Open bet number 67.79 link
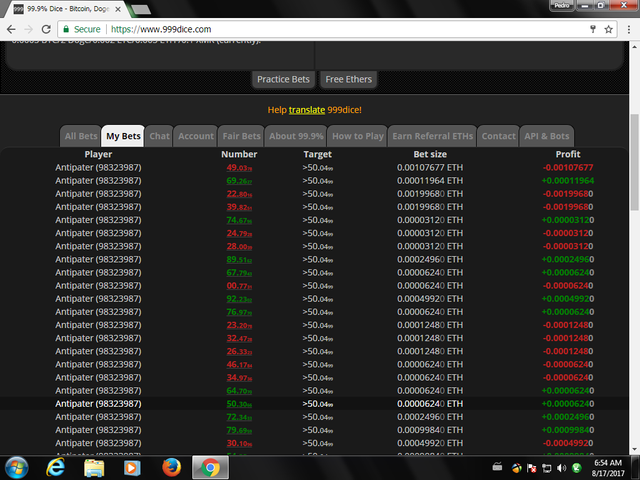Viewport: 640px width, 480px height. (x=239, y=273)
